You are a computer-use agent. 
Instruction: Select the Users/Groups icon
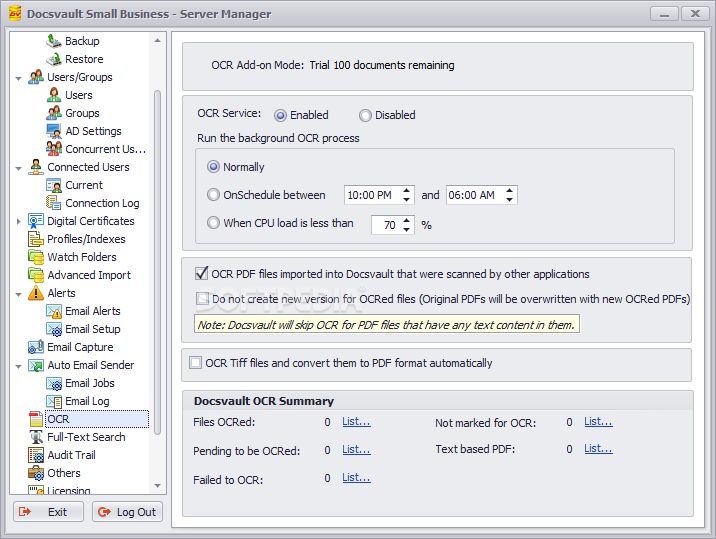tap(36, 77)
